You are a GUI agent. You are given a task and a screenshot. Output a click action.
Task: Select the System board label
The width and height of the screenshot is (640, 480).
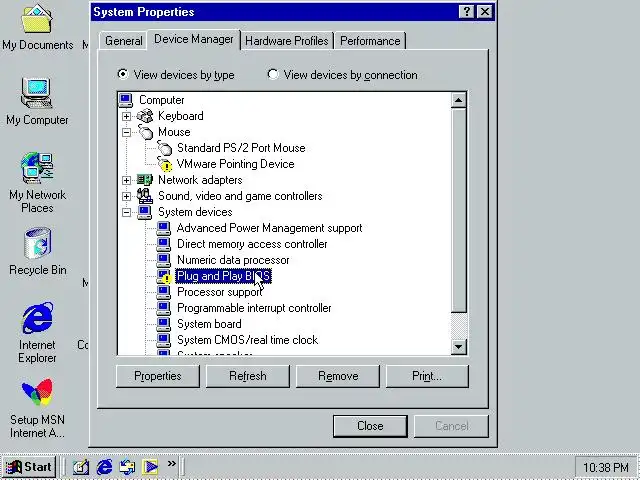click(209, 324)
